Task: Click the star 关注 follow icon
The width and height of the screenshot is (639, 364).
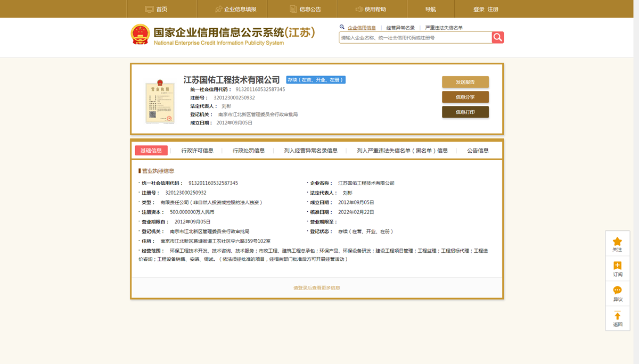Action: point(617,242)
